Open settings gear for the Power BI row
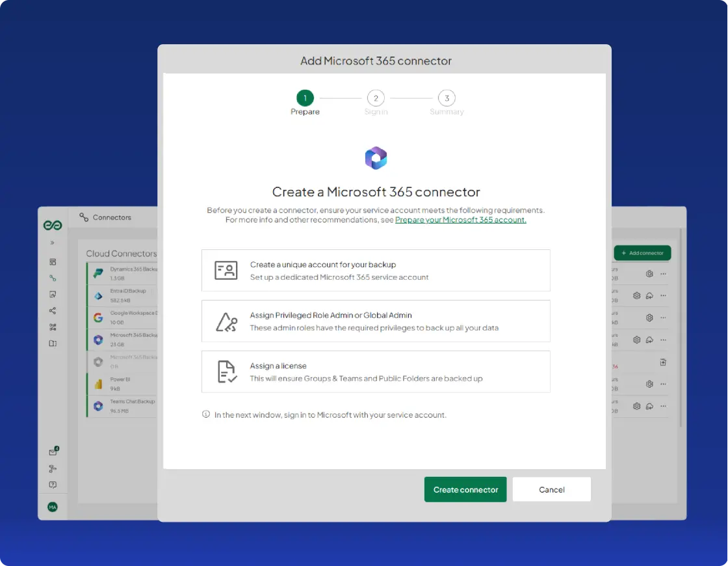Viewport: 728px width, 566px height. pyautogui.click(x=649, y=384)
